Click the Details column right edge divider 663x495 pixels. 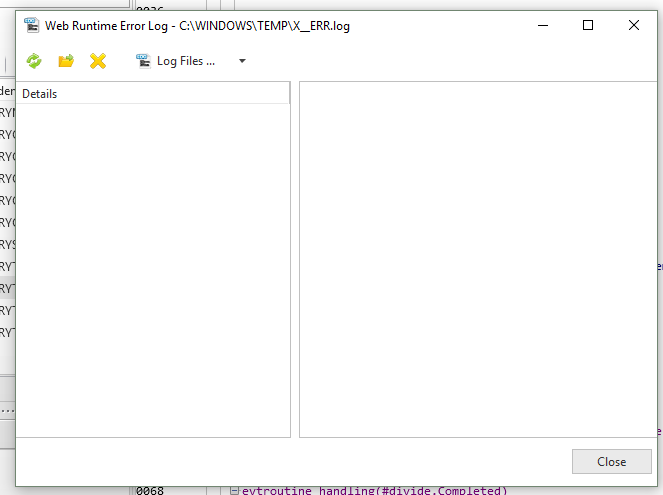point(290,94)
